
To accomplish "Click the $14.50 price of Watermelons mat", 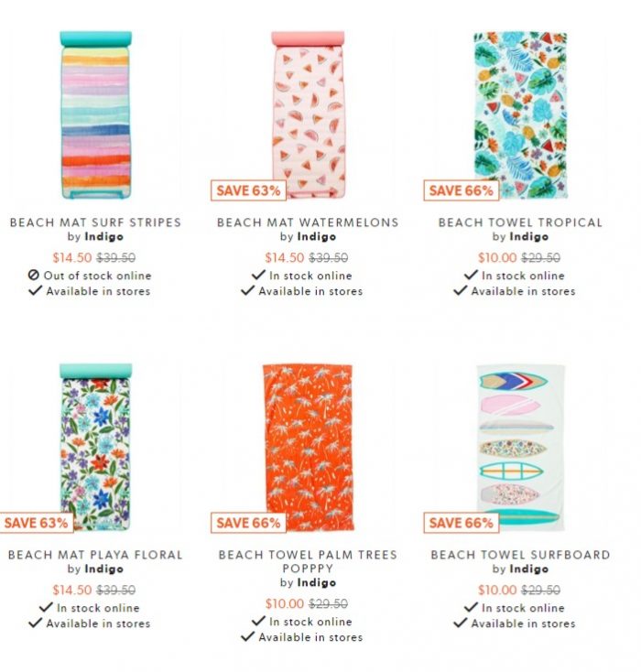I will [x=285, y=257].
